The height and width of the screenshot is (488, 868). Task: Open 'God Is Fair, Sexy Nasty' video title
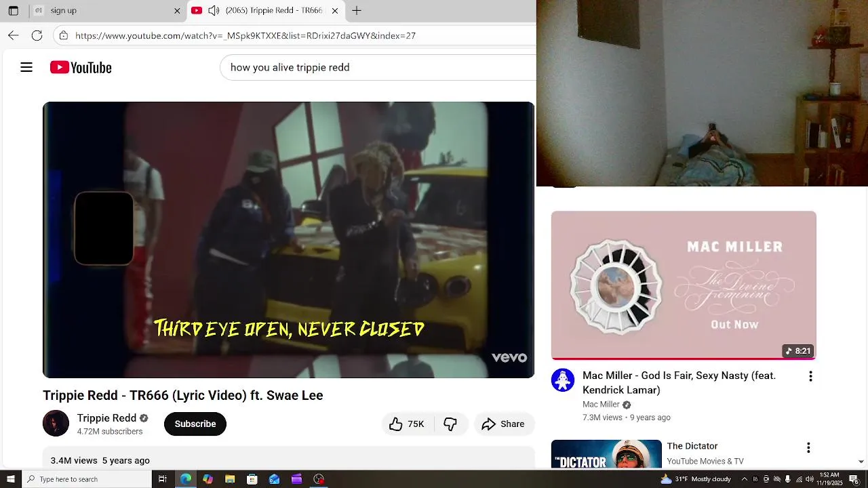(679, 382)
